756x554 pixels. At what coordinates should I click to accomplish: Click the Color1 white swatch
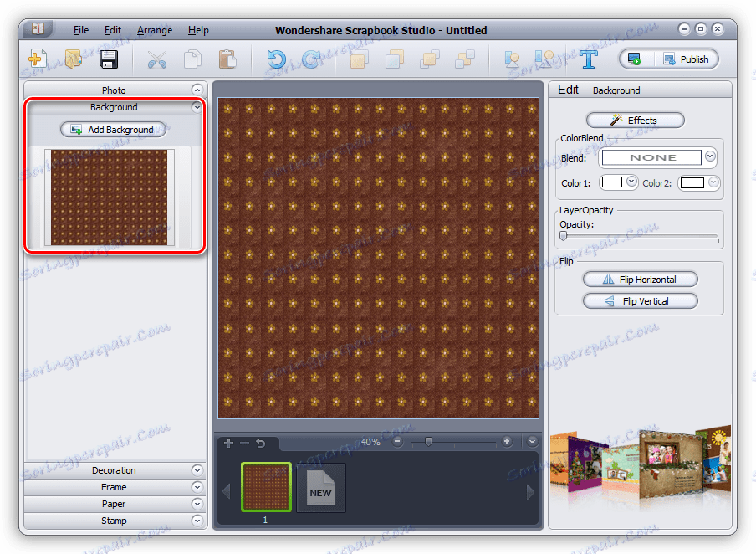[612, 182]
